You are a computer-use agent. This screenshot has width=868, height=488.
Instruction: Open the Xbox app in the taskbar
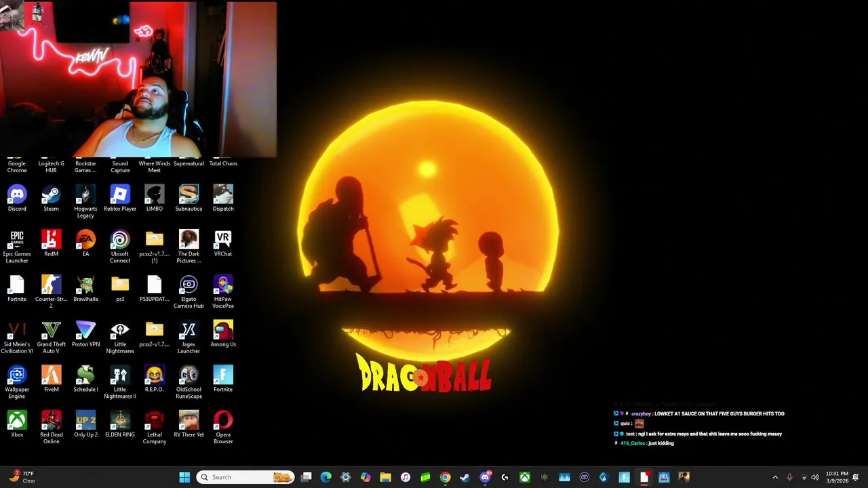click(x=525, y=477)
